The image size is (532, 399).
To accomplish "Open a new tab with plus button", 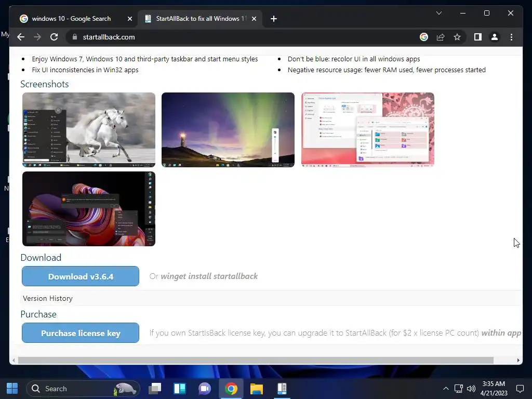I will click(274, 19).
